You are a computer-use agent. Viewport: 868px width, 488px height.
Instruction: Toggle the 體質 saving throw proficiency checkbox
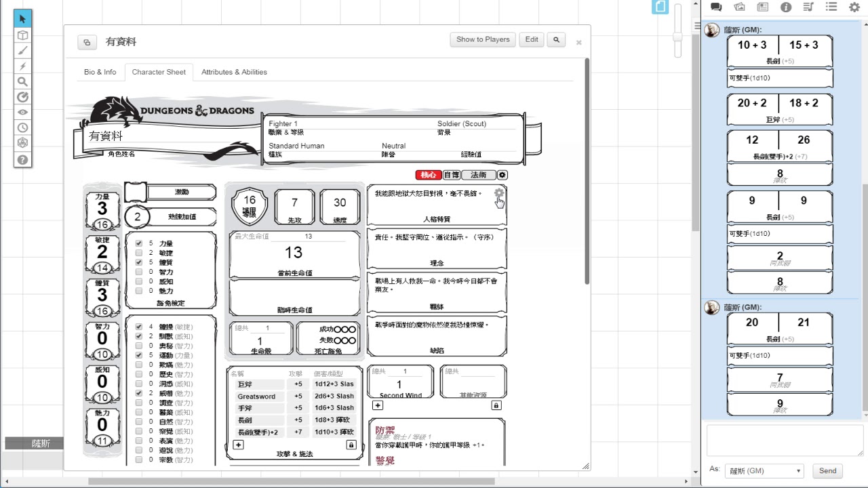[x=139, y=262]
